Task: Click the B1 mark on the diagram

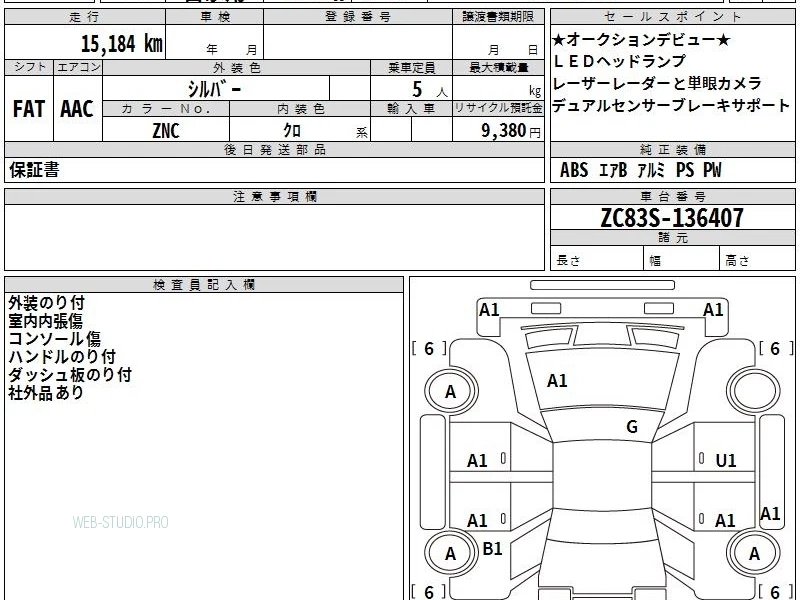Action: (x=492, y=549)
